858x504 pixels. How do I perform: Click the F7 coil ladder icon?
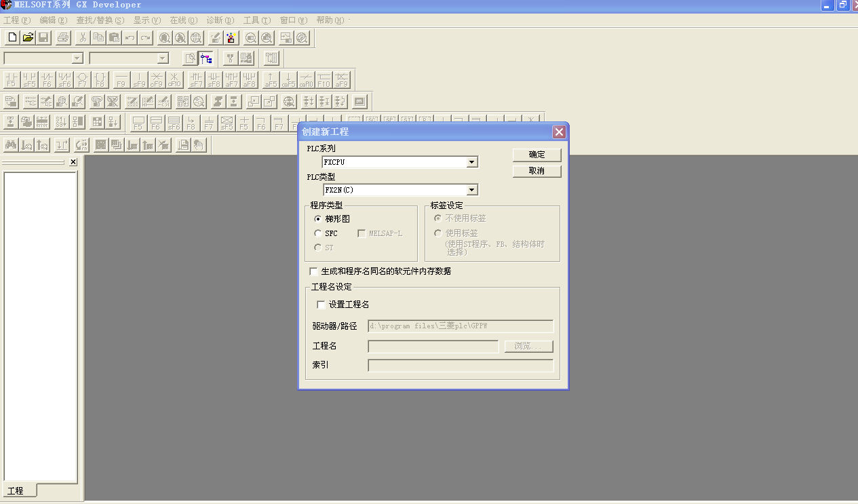click(82, 80)
